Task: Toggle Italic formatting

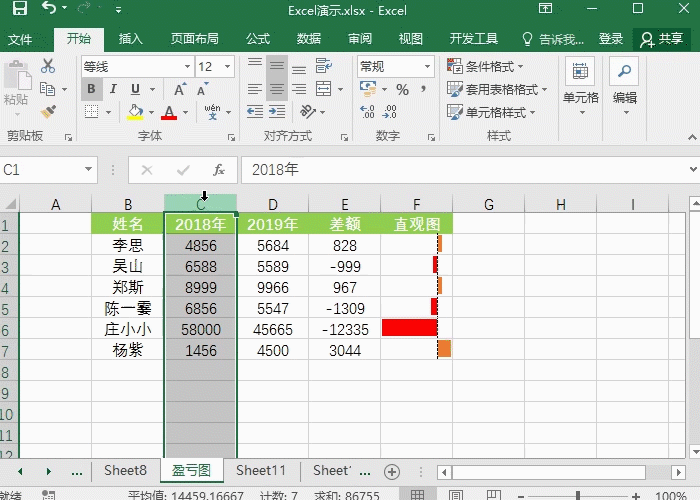Action: pos(113,89)
